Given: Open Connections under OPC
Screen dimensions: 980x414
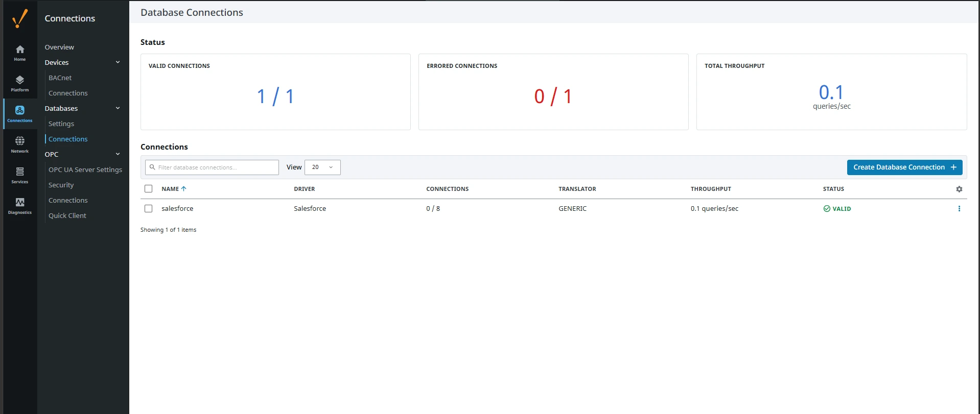Looking at the screenshot, I should pos(68,200).
